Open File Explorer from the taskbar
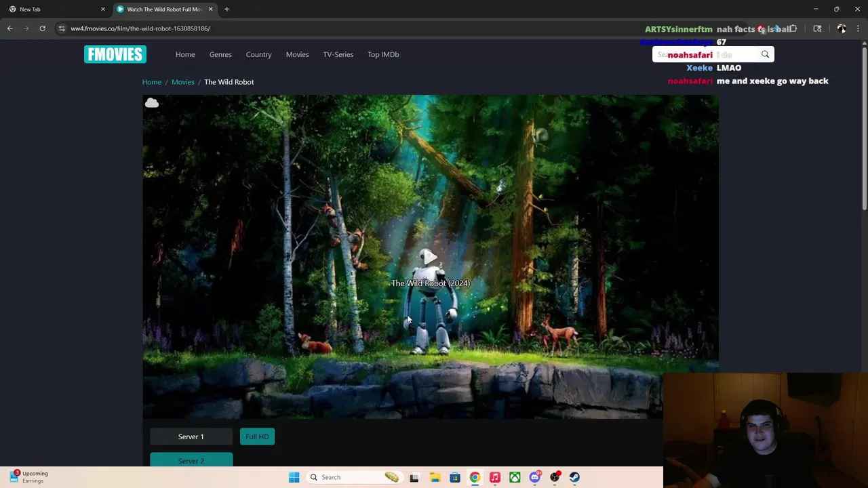868x488 pixels. pos(435,477)
